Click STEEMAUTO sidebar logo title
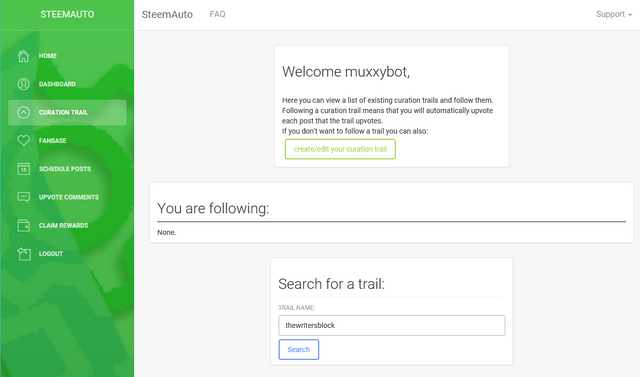640x377 pixels. pos(67,14)
